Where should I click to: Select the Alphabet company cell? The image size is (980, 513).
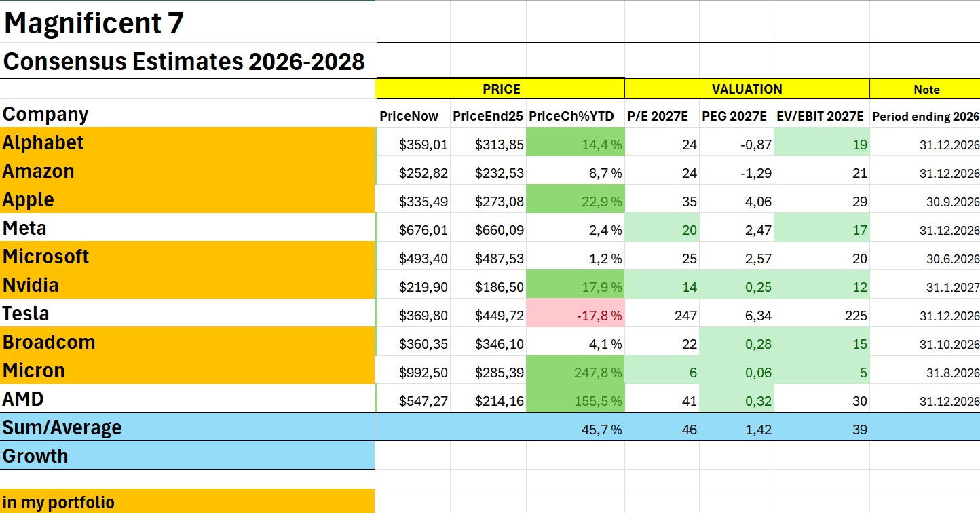[187, 142]
